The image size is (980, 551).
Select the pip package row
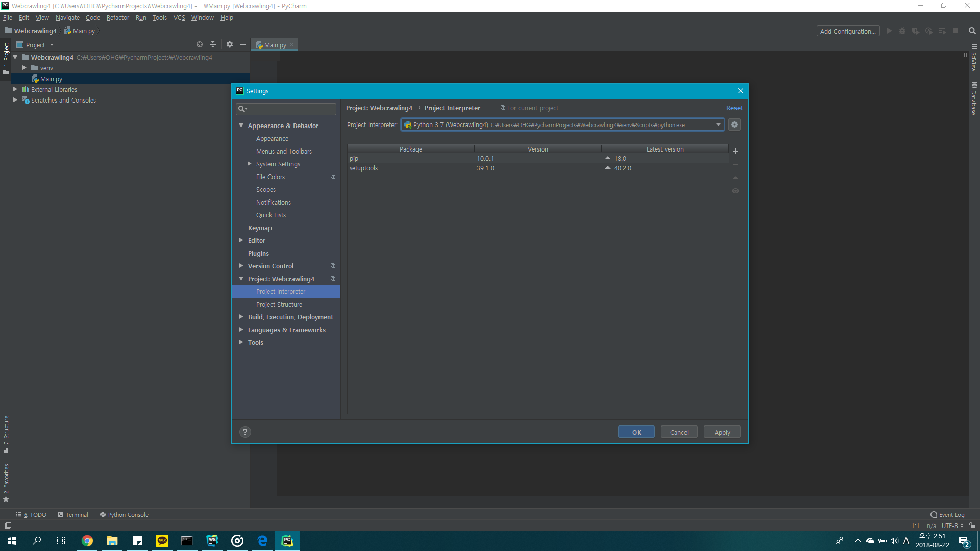[x=538, y=159]
